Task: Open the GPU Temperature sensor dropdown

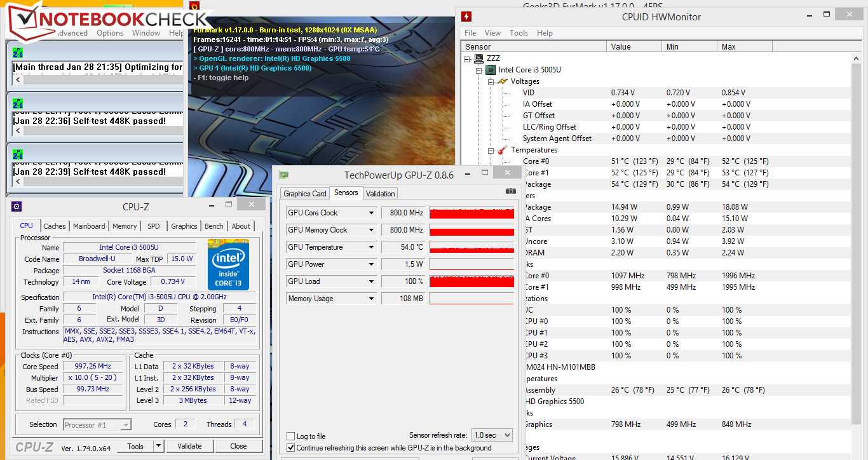Action: pyautogui.click(x=372, y=247)
